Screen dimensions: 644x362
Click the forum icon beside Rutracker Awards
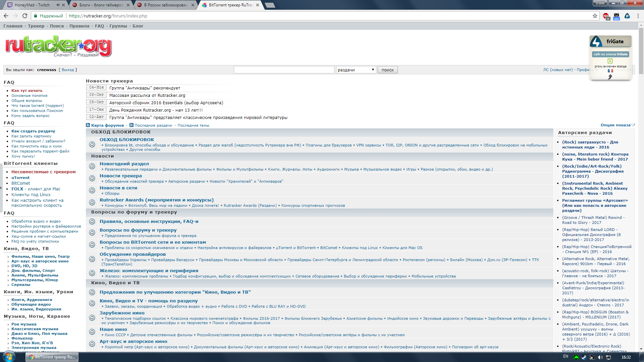(x=92, y=202)
